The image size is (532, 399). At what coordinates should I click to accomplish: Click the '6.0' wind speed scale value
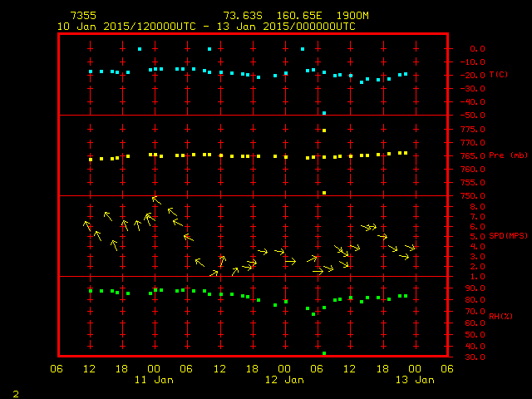[477, 227]
